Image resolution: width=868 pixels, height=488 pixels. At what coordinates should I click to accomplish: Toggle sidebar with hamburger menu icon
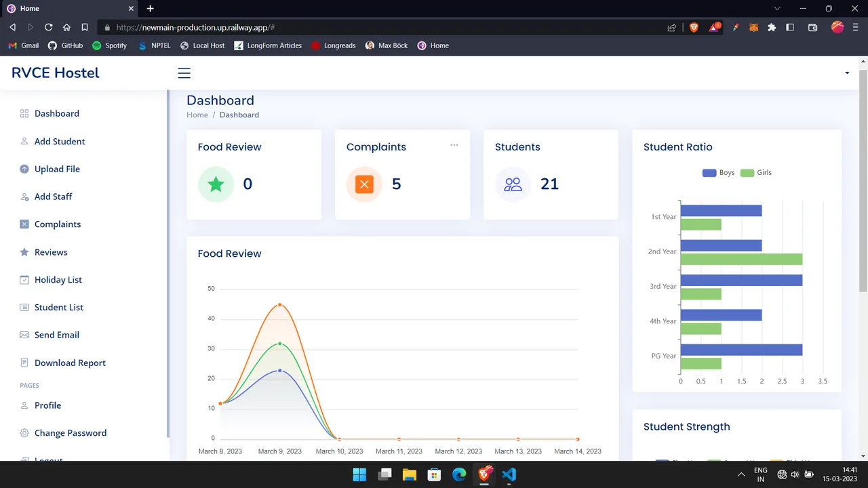184,73
